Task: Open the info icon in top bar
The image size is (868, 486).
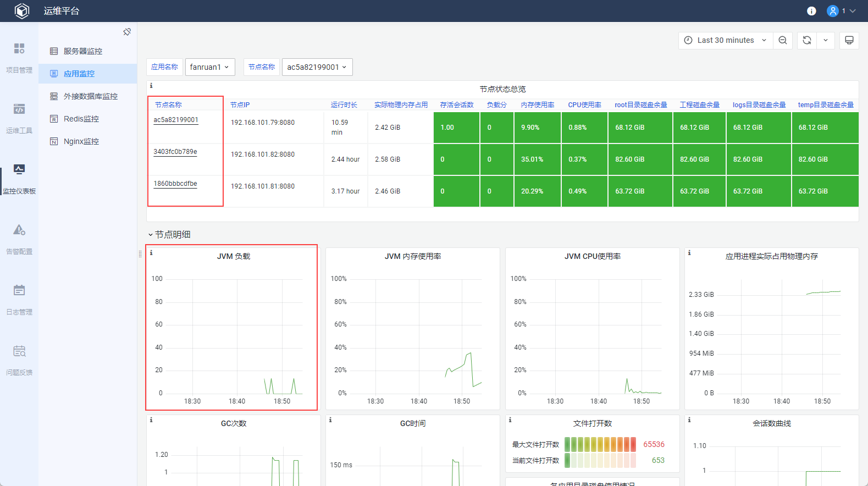Action: pos(811,11)
